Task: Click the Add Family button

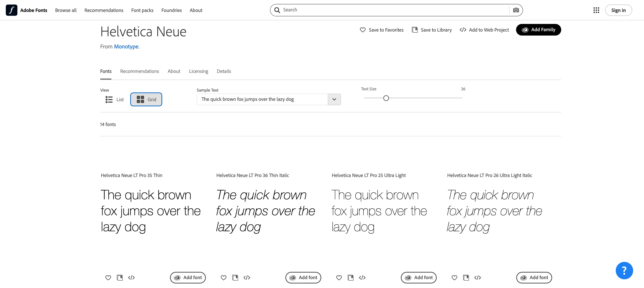Action: (539, 30)
